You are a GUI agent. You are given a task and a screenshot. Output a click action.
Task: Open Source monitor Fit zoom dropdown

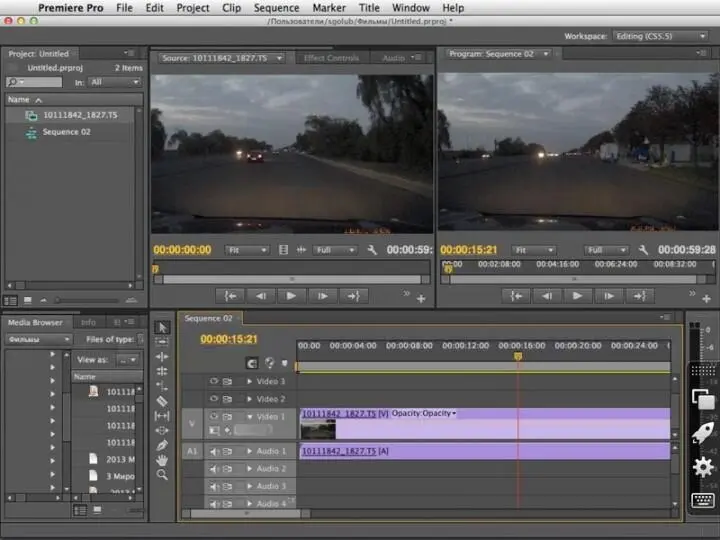(246, 250)
